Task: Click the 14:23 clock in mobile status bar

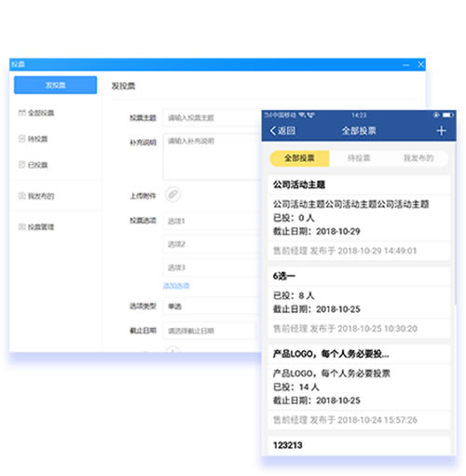Action: (x=359, y=116)
